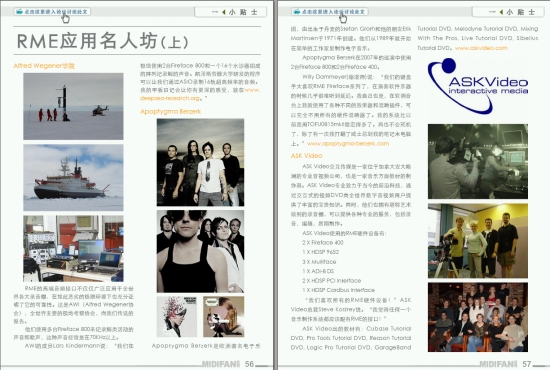Click the Alfred Wegener heading
The height and width of the screenshot is (370, 550).
[x=44, y=66]
